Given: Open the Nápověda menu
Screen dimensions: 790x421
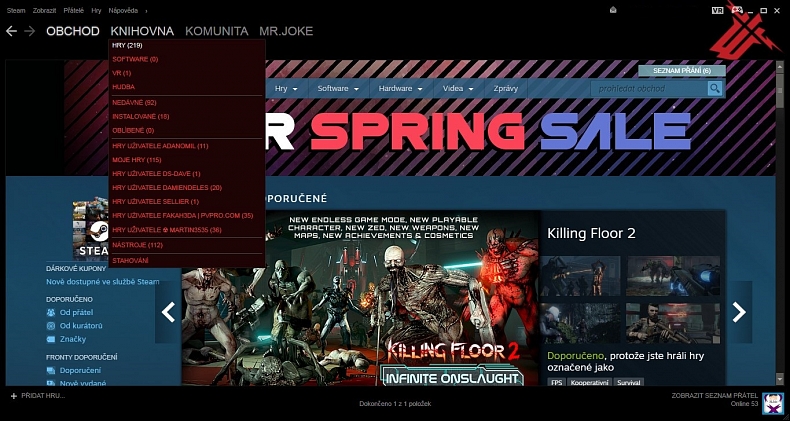Looking at the screenshot, I should click(123, 10).
